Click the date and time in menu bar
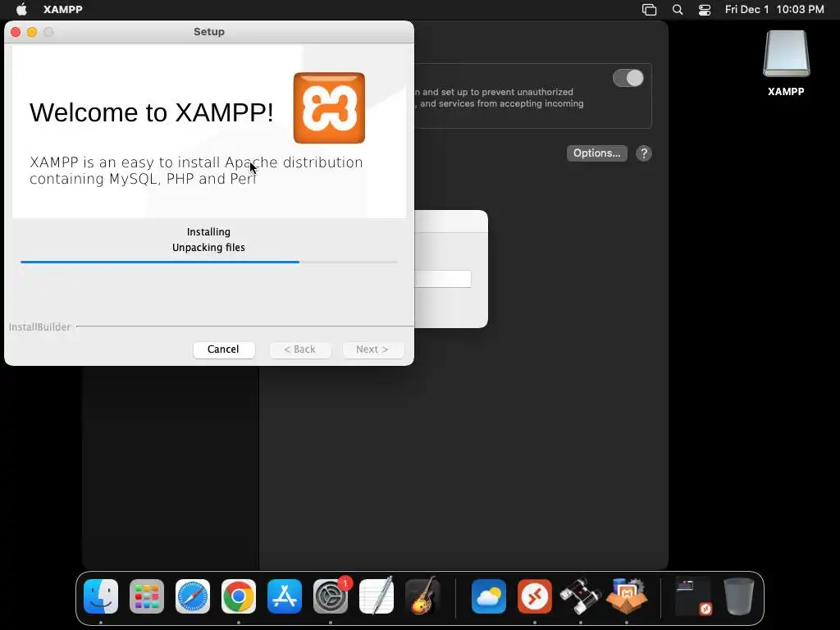Image resolution: width=840 pixels, height=630 pixels. click(774, 10)
